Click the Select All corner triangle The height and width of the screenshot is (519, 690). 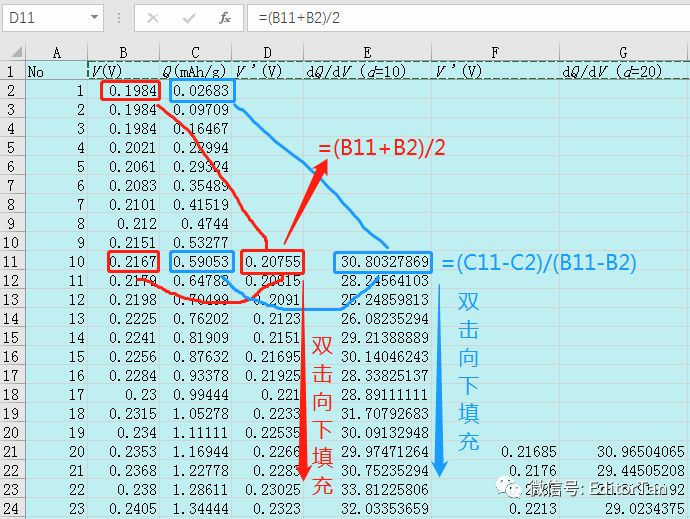click(16, 53)
